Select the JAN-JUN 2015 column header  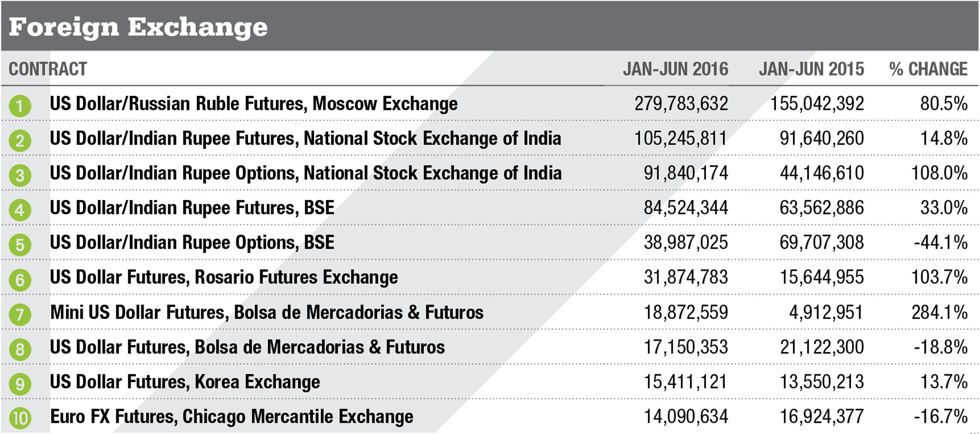pos(811,69)
